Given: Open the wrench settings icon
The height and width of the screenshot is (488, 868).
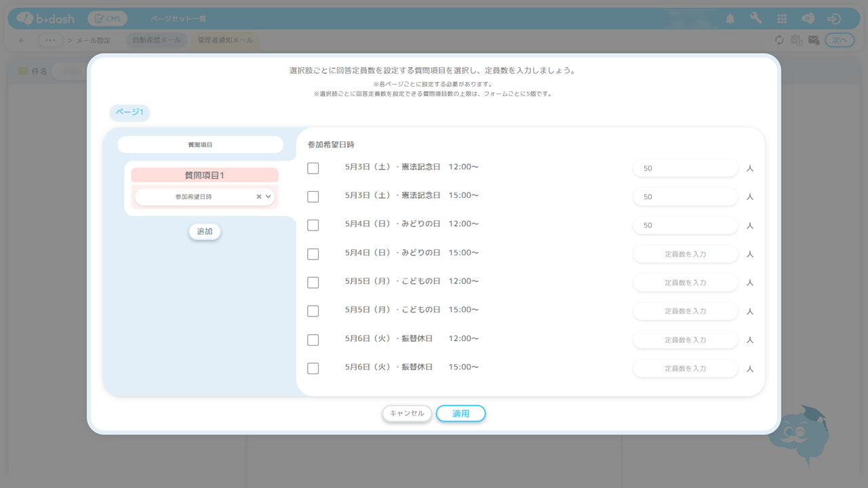Looking at the screenshot, I should 755,19.
